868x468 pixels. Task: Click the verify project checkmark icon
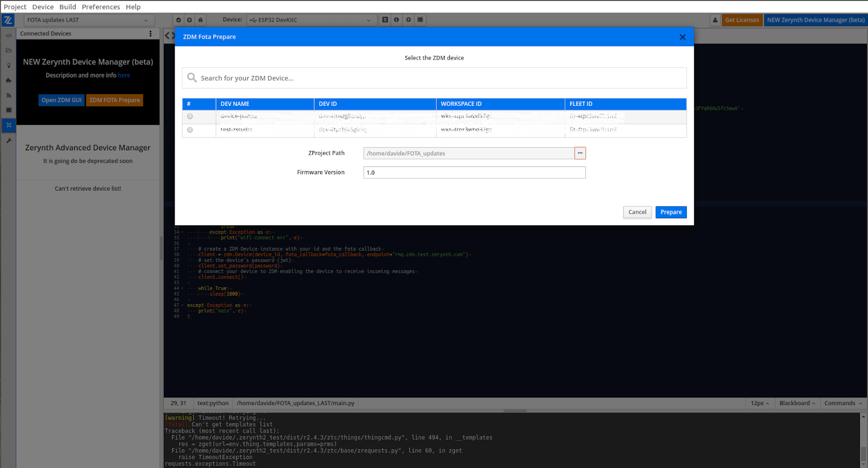[178, 20]
